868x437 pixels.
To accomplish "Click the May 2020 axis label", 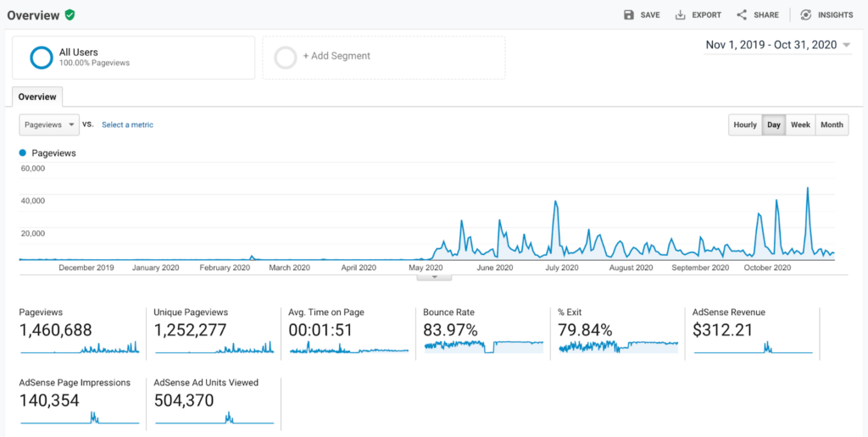I will pos(426,268).
